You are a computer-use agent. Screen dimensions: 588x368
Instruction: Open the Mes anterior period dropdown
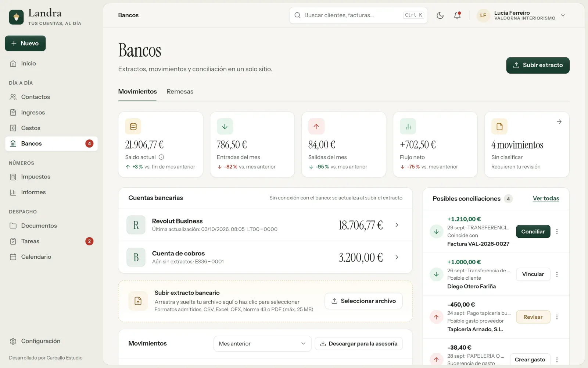(x=262, y=344)
